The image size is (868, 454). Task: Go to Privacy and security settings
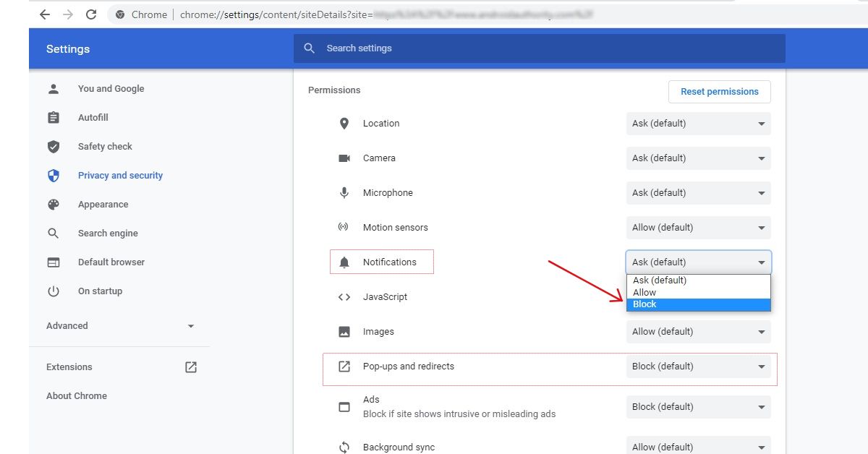120,175
